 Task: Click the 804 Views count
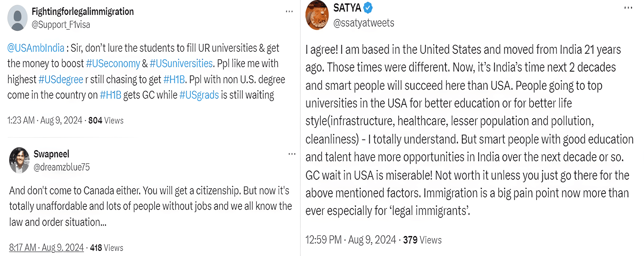click(x=106, y=121)
